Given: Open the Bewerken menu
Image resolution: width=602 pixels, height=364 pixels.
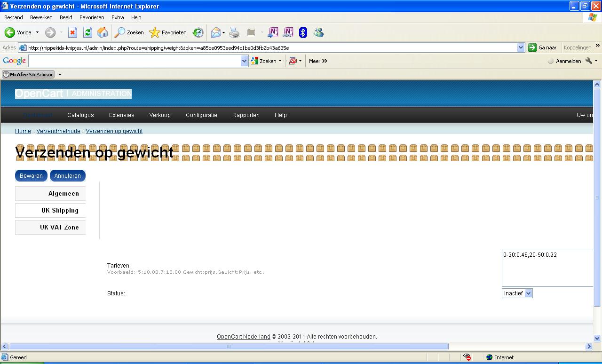Looking at the screenshot, I should [41, 17].
